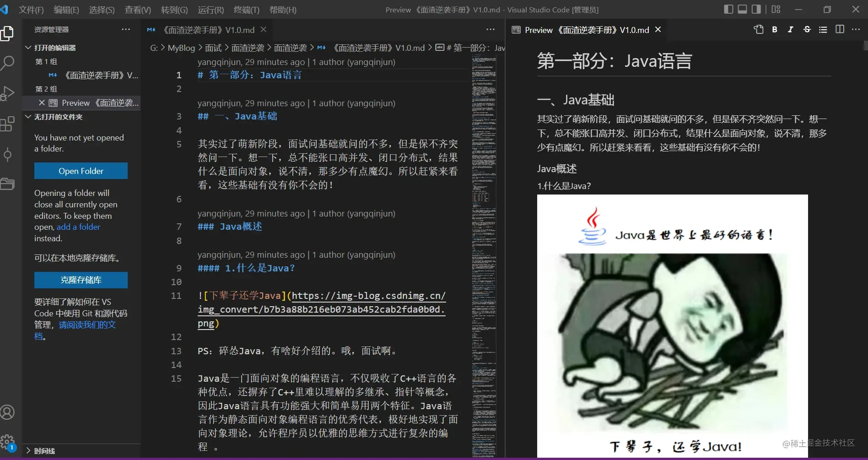The width and height of the screenshot is (868, 460).
Task: Open more actions menu for markdown editor
Action: click(x=491, y=30)
